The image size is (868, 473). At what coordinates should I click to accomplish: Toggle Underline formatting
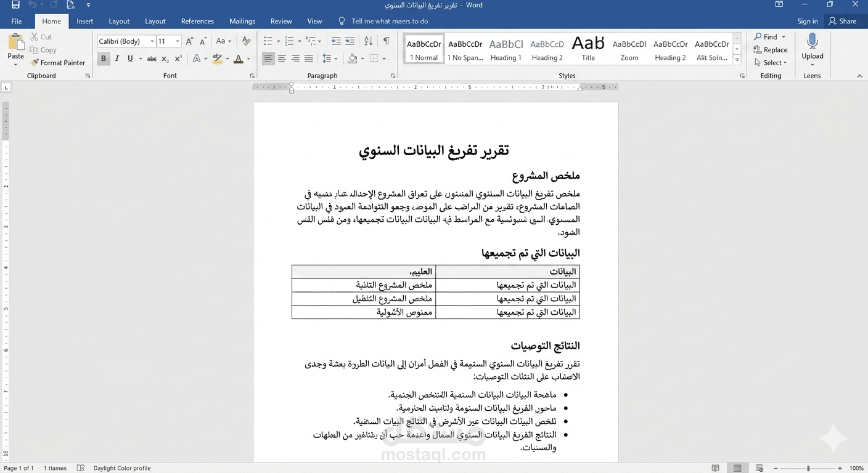(130, 59)
